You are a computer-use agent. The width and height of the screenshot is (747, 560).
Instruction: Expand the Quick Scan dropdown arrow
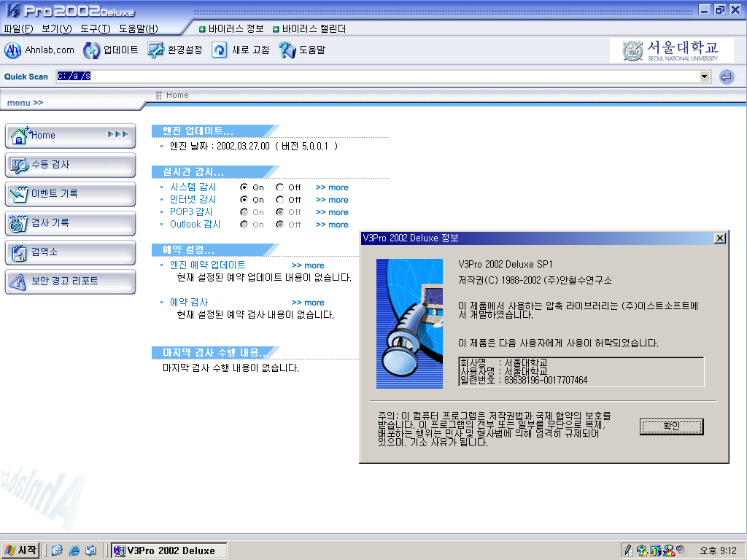coord(705,77)
